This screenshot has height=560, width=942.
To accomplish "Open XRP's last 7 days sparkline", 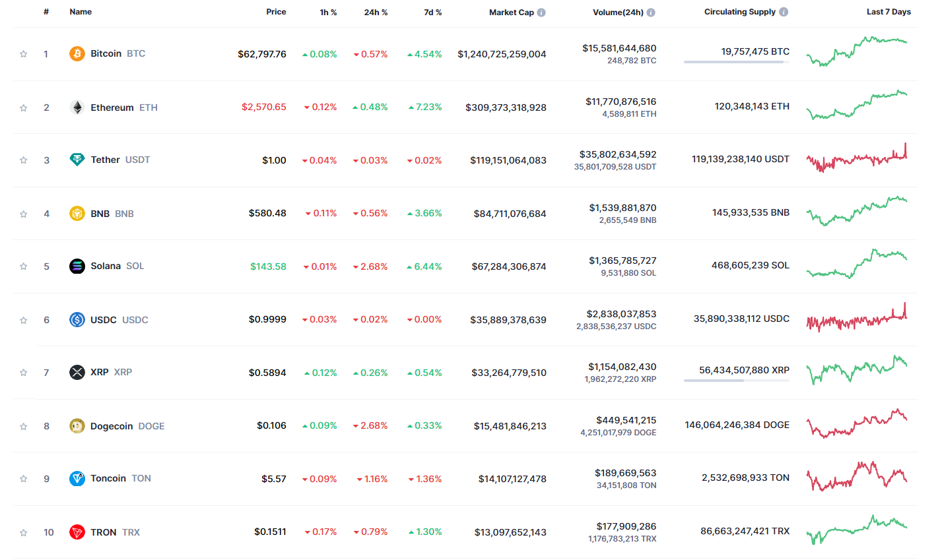I will pos(857,370).
